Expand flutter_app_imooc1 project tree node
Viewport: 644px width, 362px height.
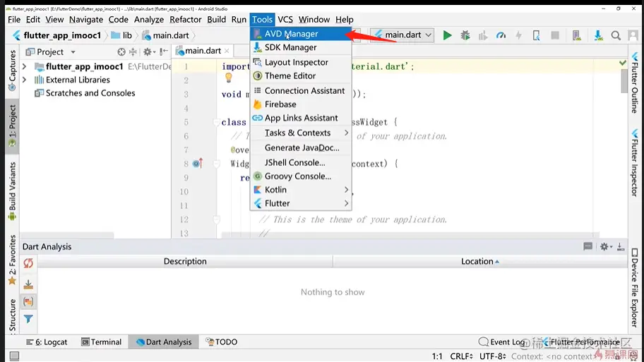[x=24, y=66]
